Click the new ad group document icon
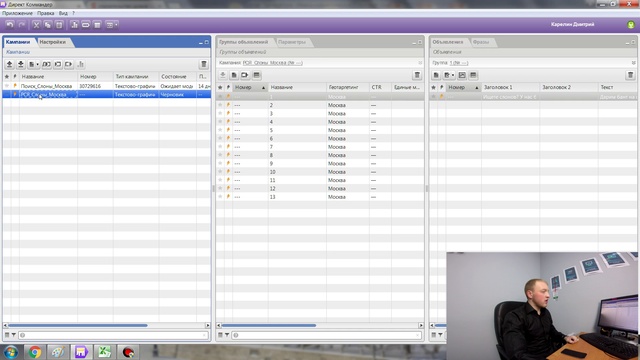640x360 pixels. [234, 75]
